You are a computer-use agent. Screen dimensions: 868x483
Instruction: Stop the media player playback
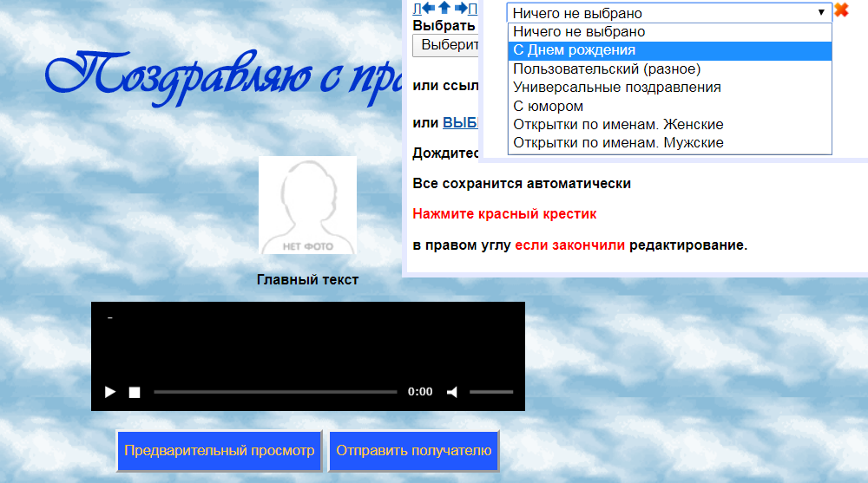(x=135, y=392)
